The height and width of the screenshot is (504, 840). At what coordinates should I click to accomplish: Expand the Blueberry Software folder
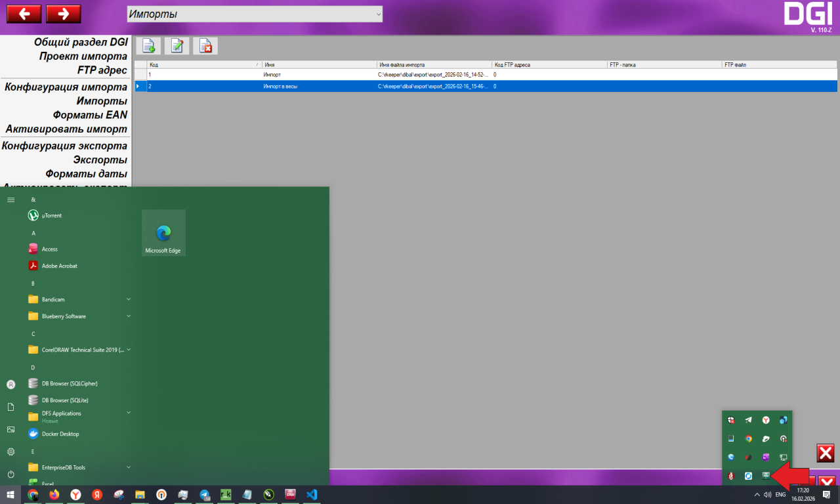(79, 316)
